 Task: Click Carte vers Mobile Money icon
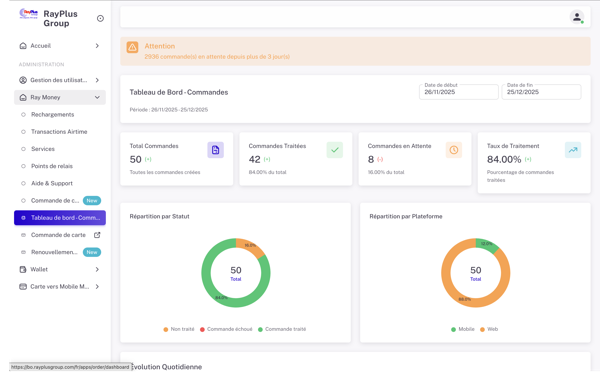23,287
